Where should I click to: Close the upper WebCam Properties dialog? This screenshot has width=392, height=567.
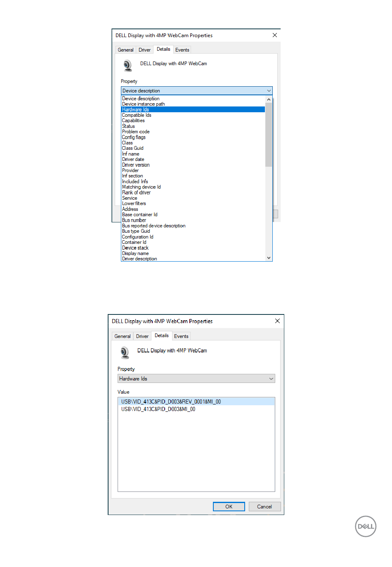[x=275, y=35]
